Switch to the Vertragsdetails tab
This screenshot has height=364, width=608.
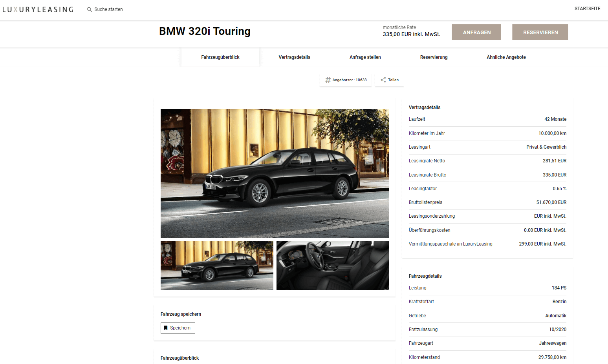click(x=295, y=57)
